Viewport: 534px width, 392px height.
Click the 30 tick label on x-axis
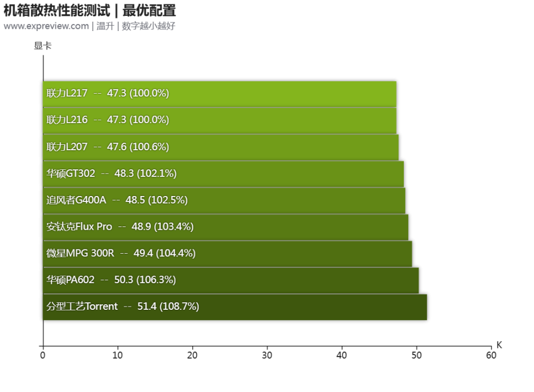point(267,356)
